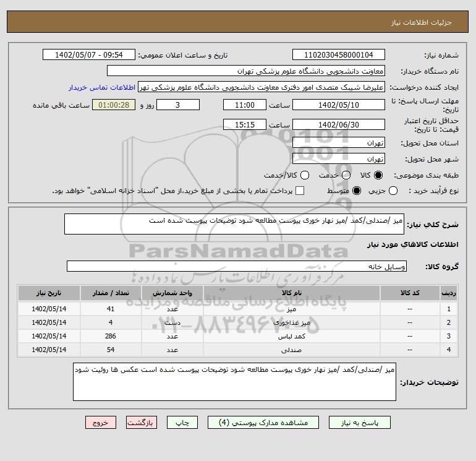Screen dimensions: 476x461
Task: Open the اطلاعات تماس خریدار link
Action: point(102,87)
